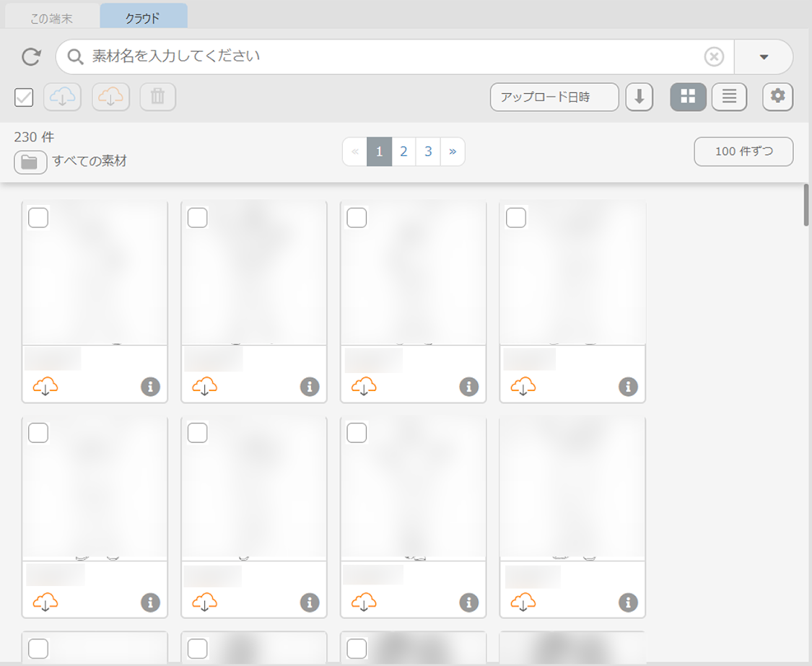812x666 pixels.
Task: Click the 素材名を入力してください search field
Action: pyautogui.click(x=393, y=56)
